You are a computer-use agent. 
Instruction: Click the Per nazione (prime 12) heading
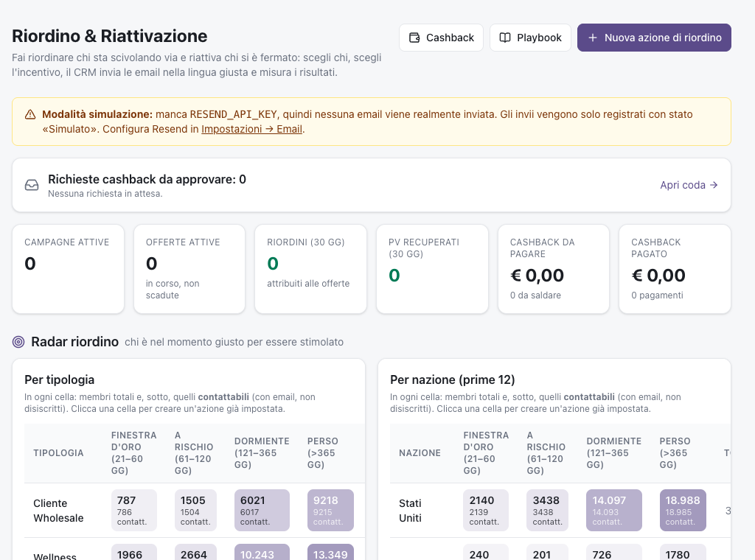coord(453,380)
